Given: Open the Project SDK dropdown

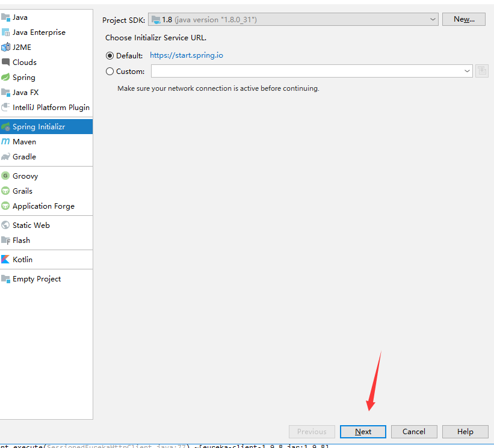Looking at the screenshot, I should click(293, 19).
